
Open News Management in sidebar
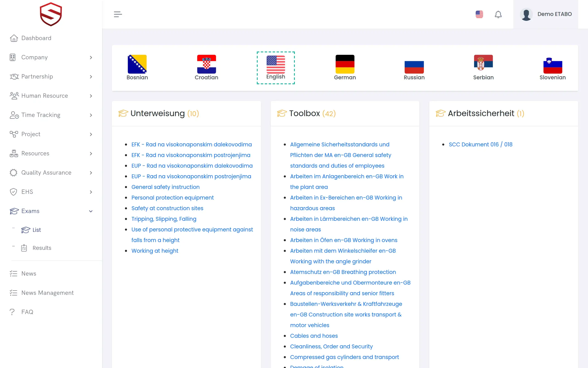point(42,293)
